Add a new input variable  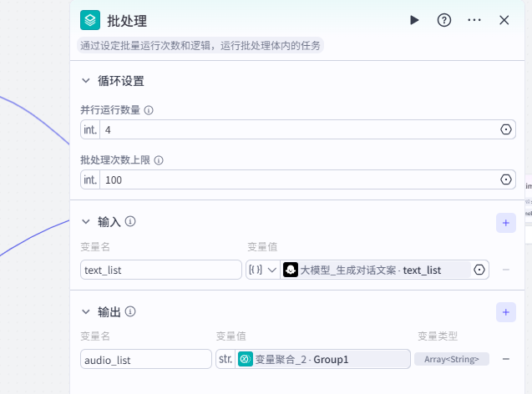(505, 222)
